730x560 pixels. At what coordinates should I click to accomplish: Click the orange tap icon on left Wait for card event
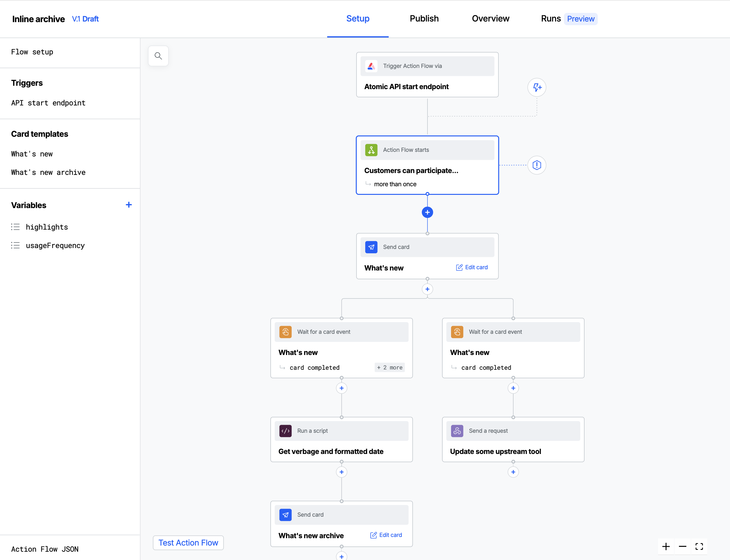coord(285,332)
